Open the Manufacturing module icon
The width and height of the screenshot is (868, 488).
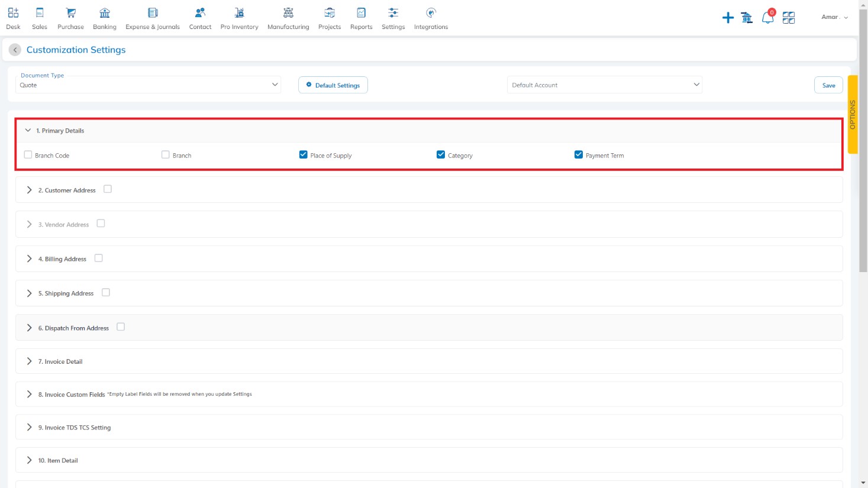(x=288, y=13)
